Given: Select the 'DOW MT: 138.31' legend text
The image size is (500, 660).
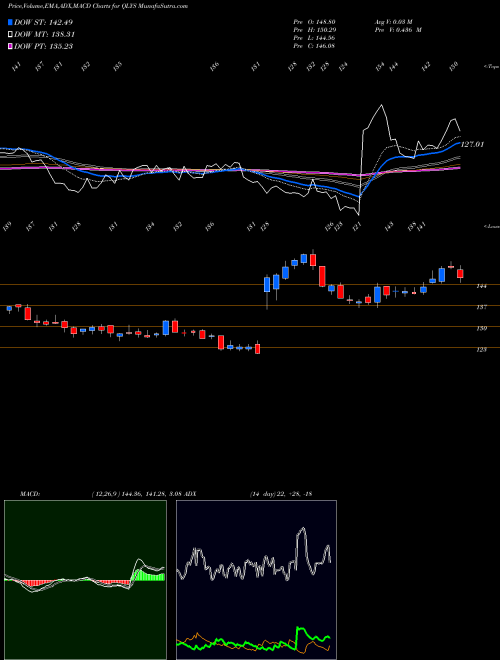Looking at the screenshot, I should coord(45,34).
